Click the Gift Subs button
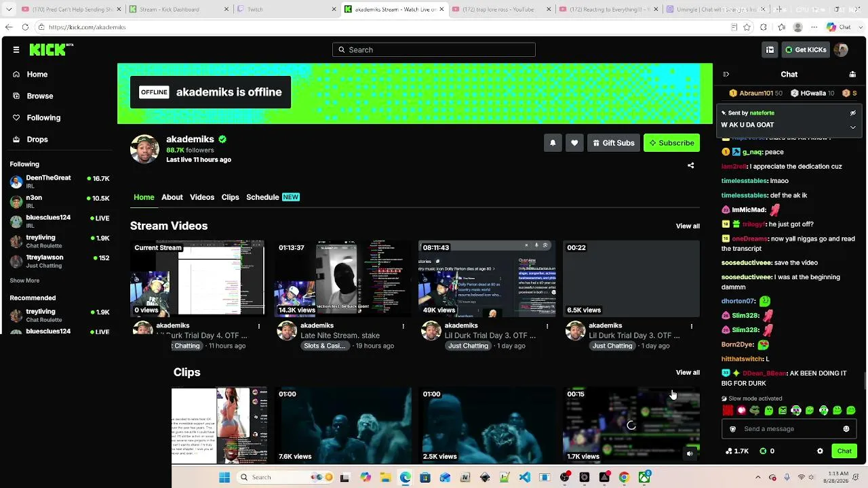The height and width of the screenshot is (488, 868). click(x=613, y=143)
